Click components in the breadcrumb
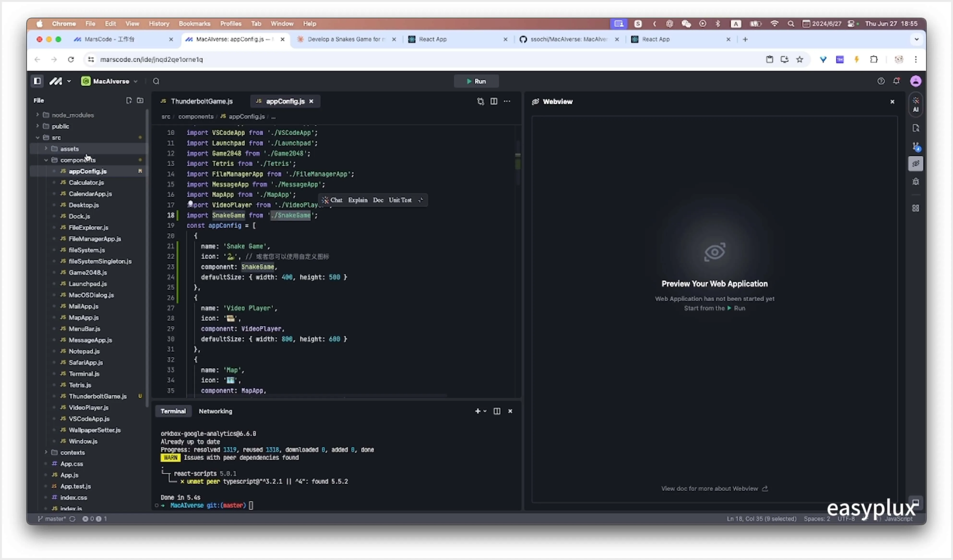Screen dimensions: 953x560 coord(196,116)
